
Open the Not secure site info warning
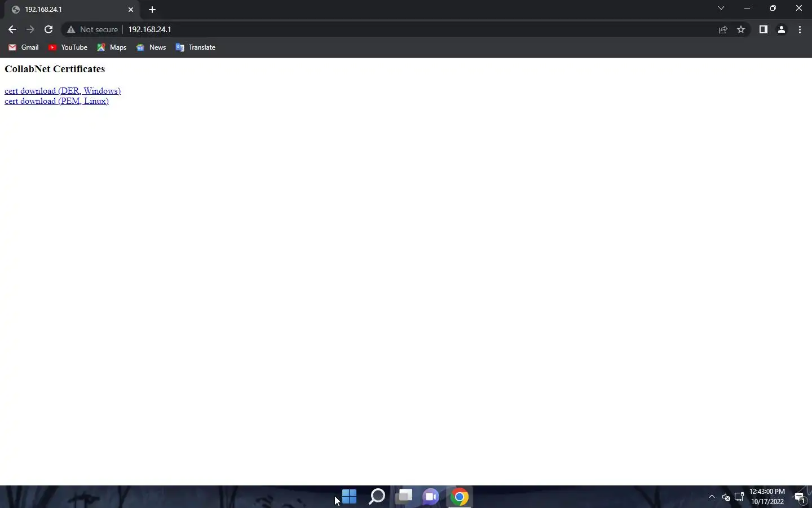click(92, 29)
